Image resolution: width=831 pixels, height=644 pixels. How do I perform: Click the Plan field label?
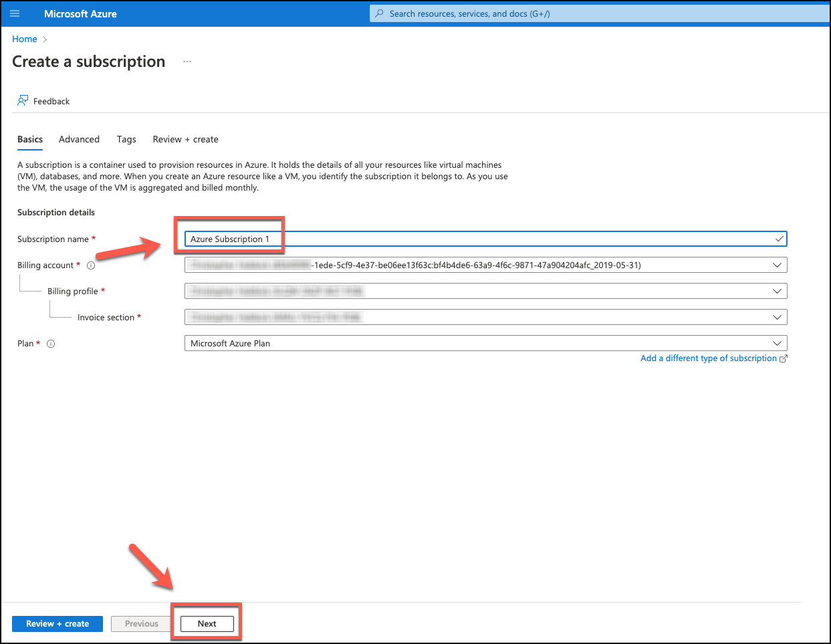coord(25,344)
